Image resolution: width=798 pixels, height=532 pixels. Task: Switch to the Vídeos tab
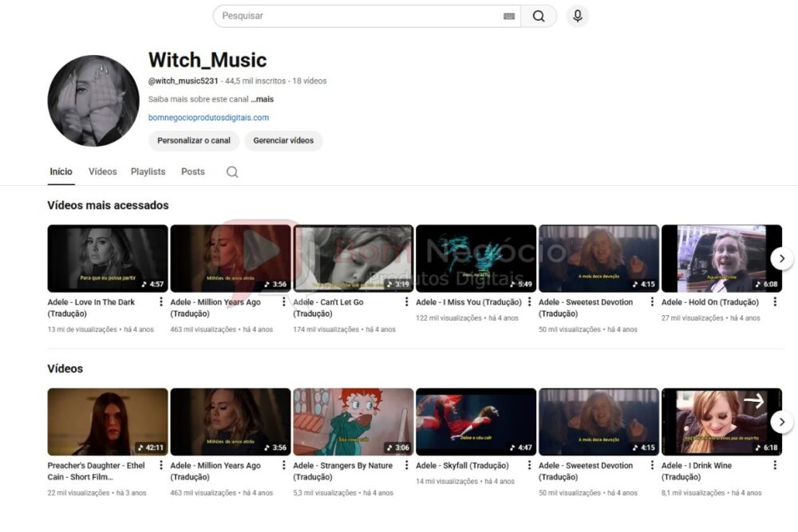coord(102,171)
